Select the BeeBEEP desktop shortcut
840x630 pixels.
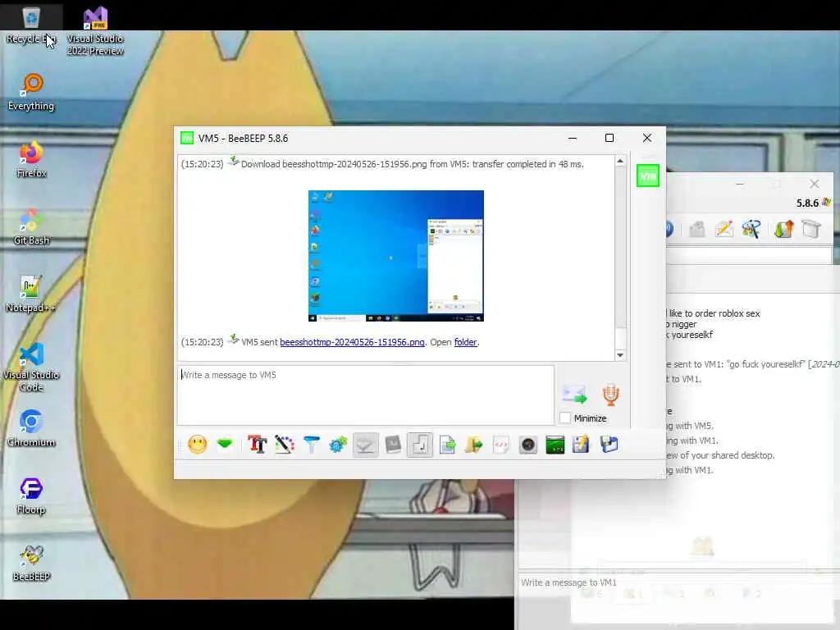coord(31,563)
